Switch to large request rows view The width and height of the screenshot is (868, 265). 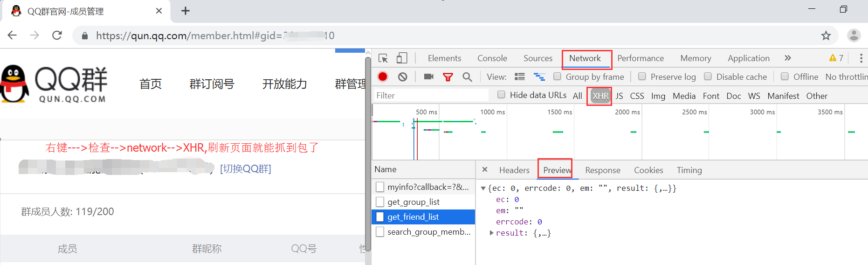coord(520,77)
